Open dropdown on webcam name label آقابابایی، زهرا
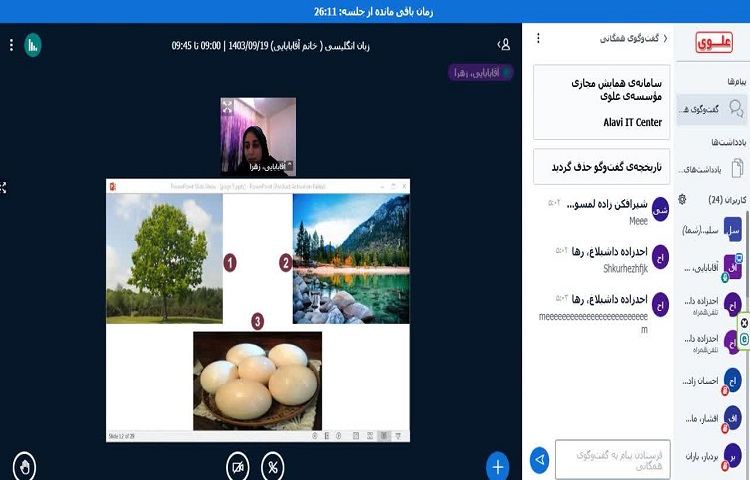Image resolution: width=750 pixels, height=480 pixels. 268,166
